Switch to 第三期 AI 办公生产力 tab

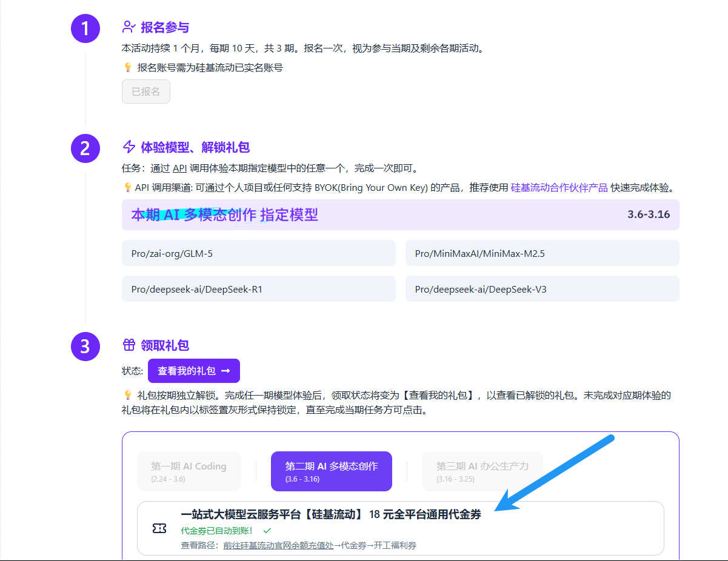(482, 471)
